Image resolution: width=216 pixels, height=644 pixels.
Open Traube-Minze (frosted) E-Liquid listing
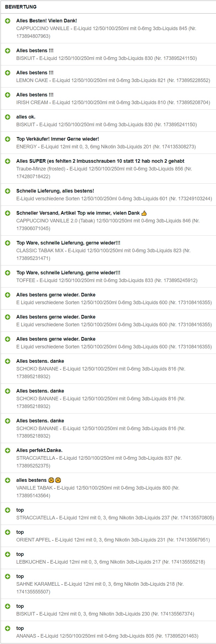[x=104, y=173]
